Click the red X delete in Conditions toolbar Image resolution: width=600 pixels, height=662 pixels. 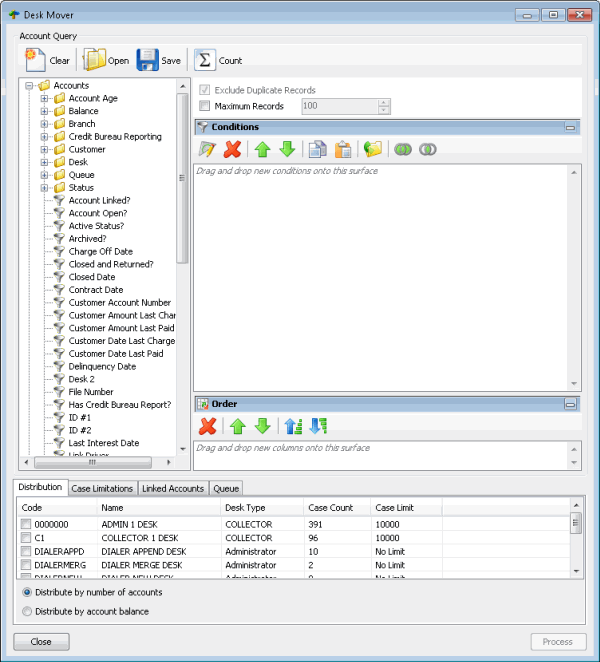pos(233,149)
